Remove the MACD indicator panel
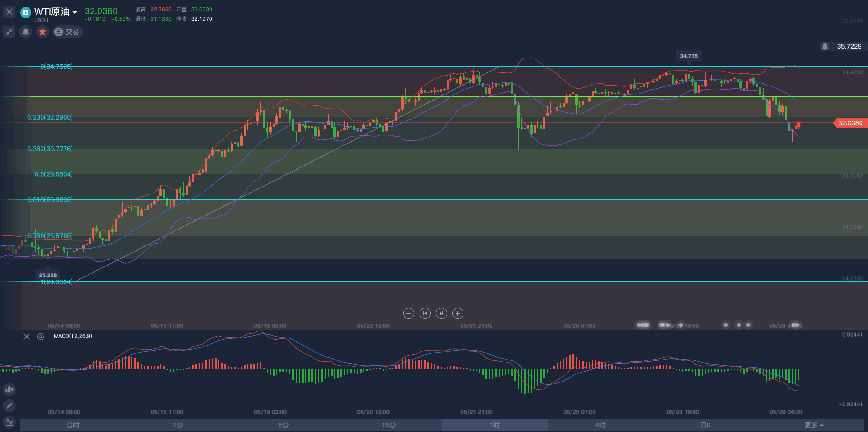Screen dimensions: 868x432 pyautogui.click(x=27, y=337)
